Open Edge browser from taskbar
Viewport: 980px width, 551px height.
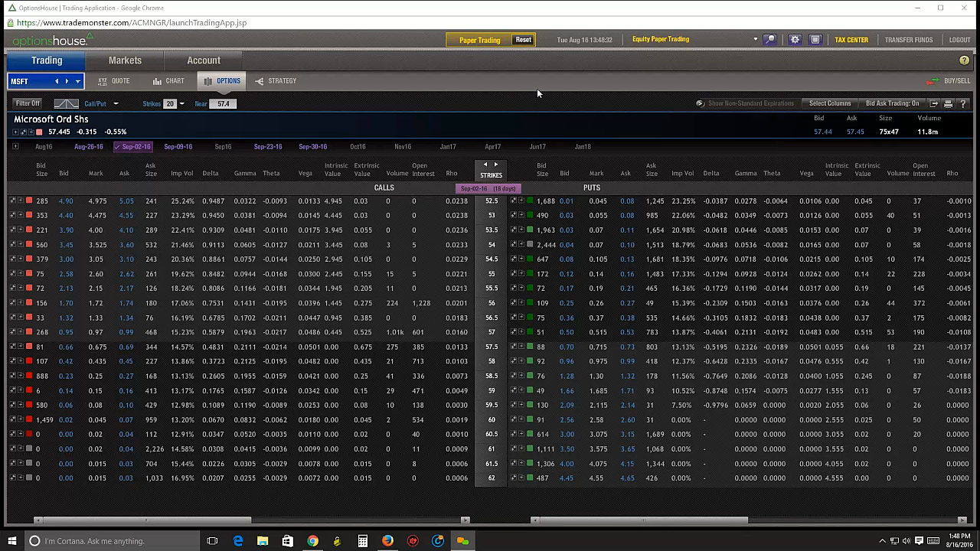coord(238,541)
